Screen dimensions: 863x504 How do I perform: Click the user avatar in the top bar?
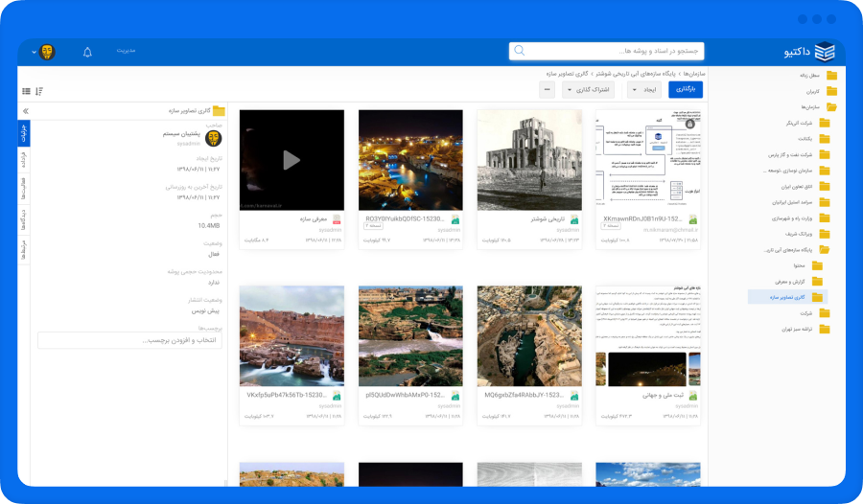[x=47, y=52]
